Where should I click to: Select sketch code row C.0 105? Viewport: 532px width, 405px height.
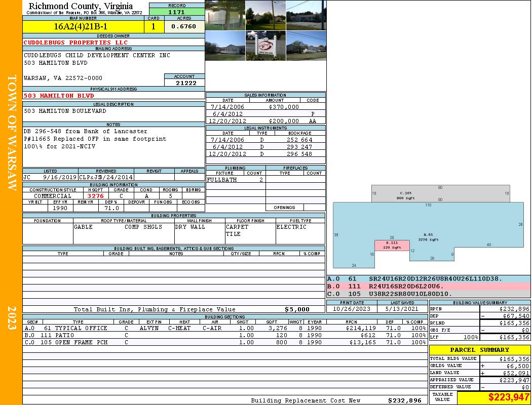coord(429,294)
